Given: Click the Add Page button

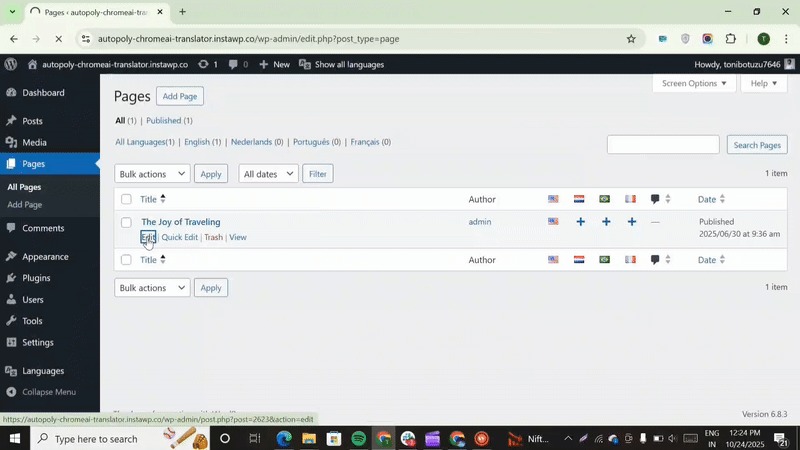Looking at the screenshot, I should (180, 96).
